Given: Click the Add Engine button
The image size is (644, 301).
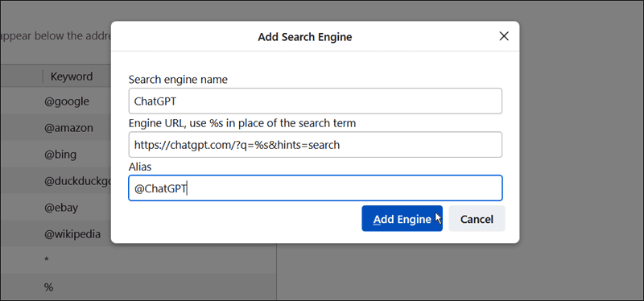Looking at the screenshot, I should [402, 218].
